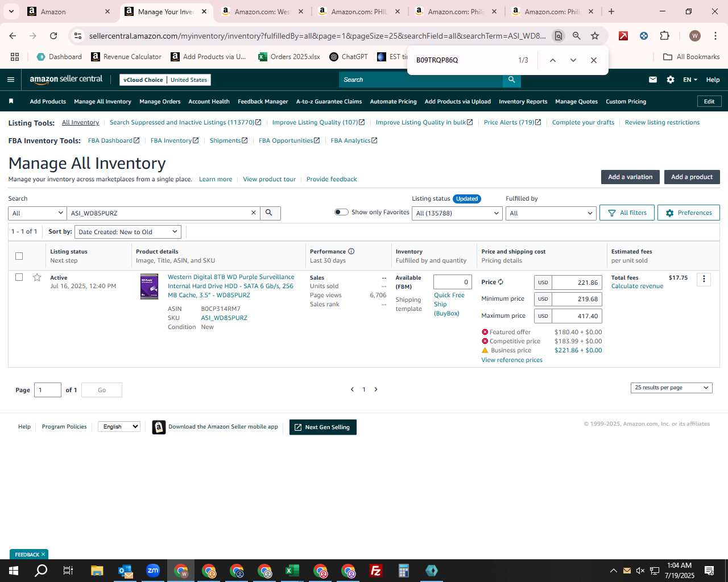The height and width of the screenshot is (582, 728).
Task: Click the page number input field
Action: [48, 390]
